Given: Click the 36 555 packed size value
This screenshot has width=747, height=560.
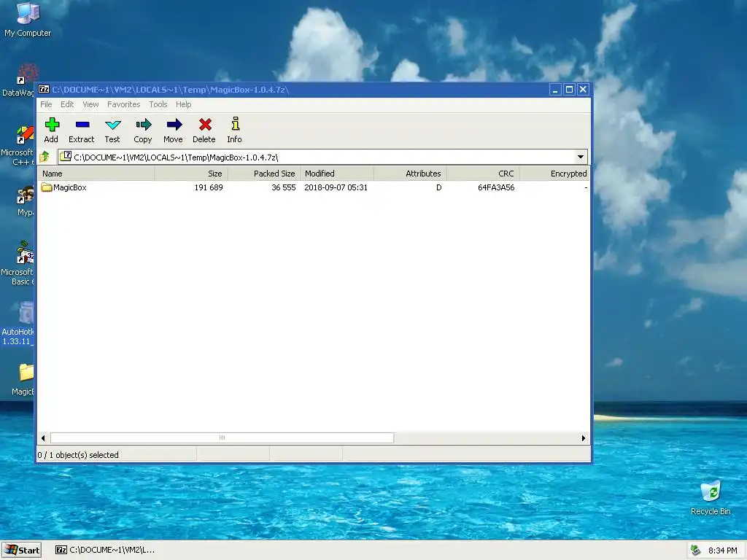Looking at the screenshot, I should click(x=284, y=187).
